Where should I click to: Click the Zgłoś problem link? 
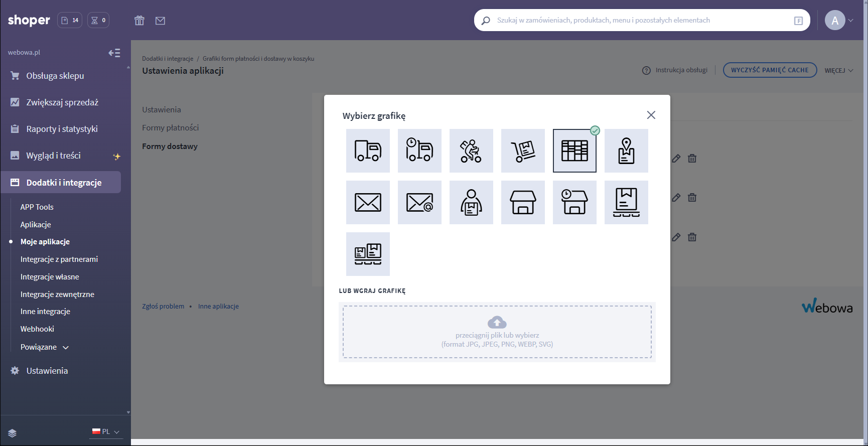pos(163,307)
